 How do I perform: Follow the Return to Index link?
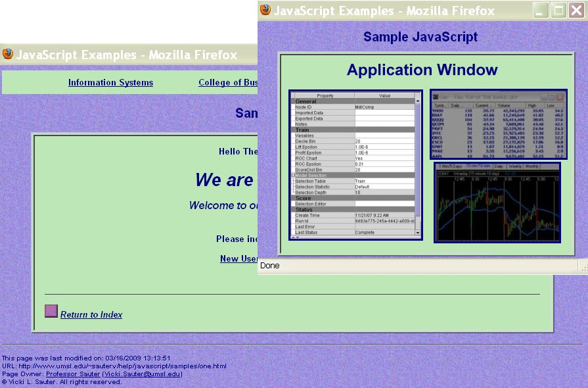(91, 315)
